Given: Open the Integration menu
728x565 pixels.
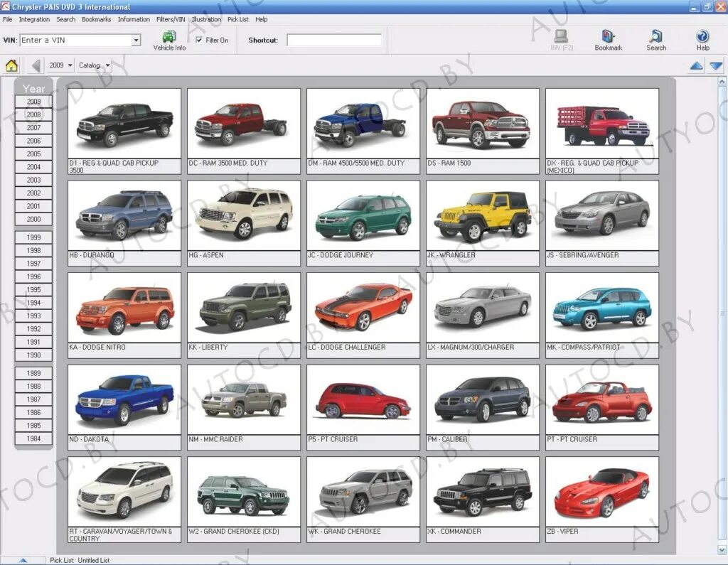Looking at the screenshot, I should pos(34,19).
